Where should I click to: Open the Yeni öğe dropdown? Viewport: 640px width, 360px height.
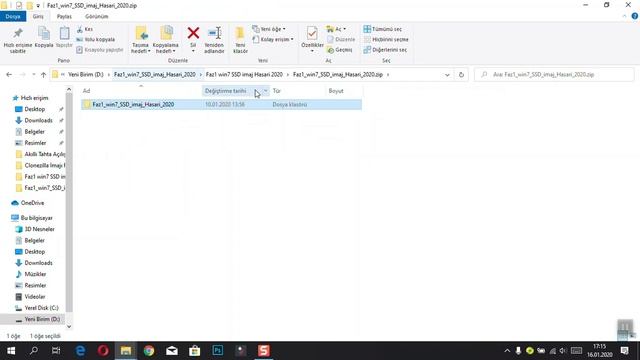[269, 29]
